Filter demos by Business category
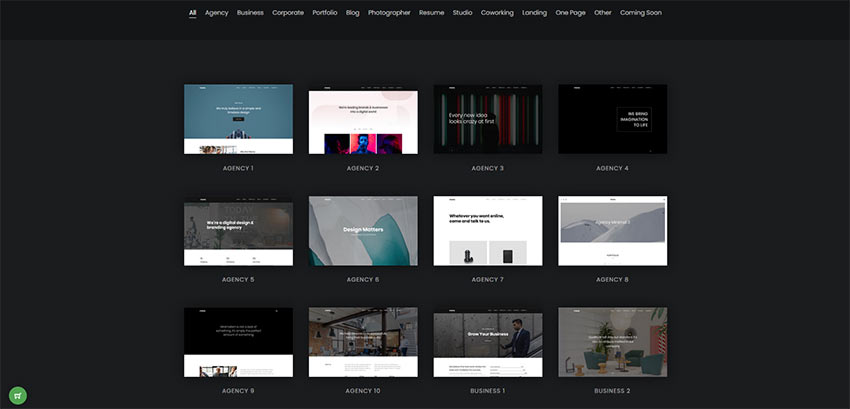850x409 pixels. (x=250, y=13)
